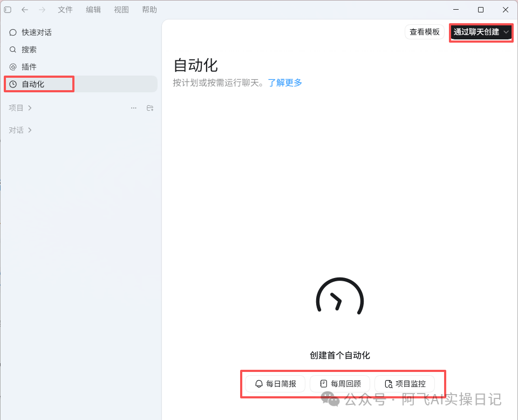Maximize the application window
Screen dimensions: 518x420
click(481, 10)
